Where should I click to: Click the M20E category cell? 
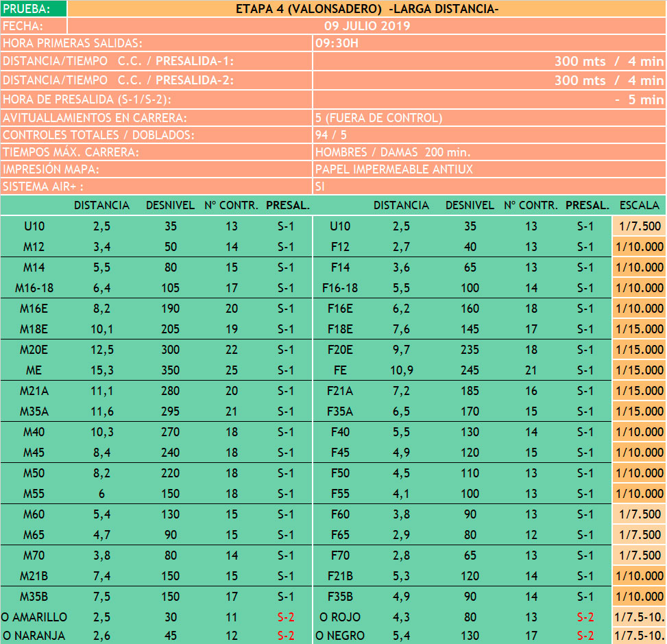(x=34, y=350)
